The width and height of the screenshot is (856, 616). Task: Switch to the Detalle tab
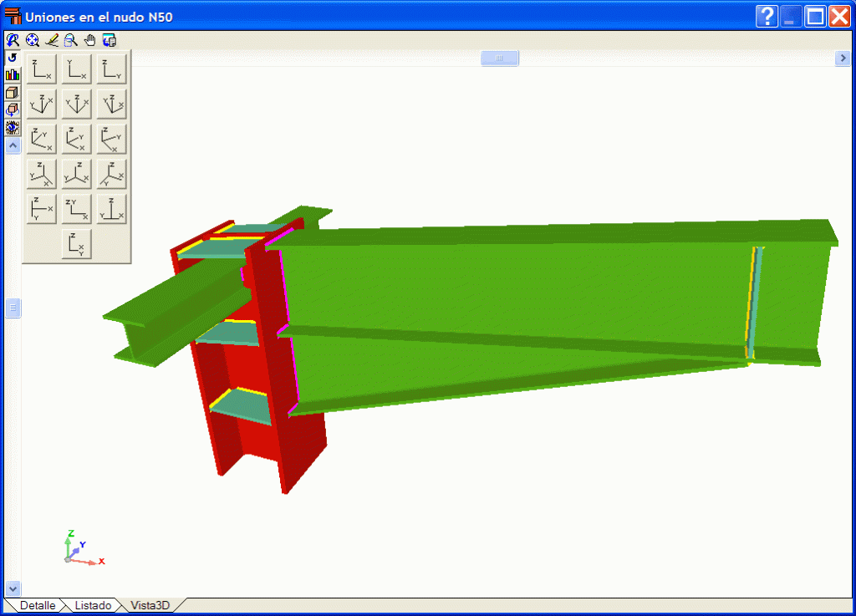point(38,605)
